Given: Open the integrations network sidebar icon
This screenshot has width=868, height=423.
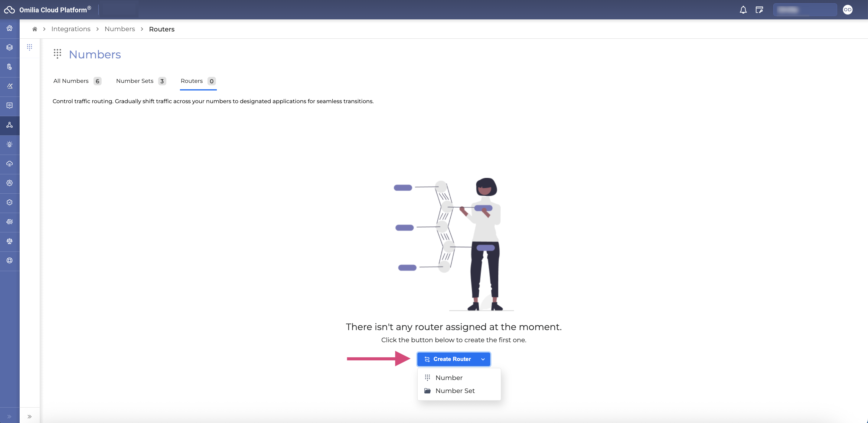Looking at the screenshot, I should tap(9, 125).
